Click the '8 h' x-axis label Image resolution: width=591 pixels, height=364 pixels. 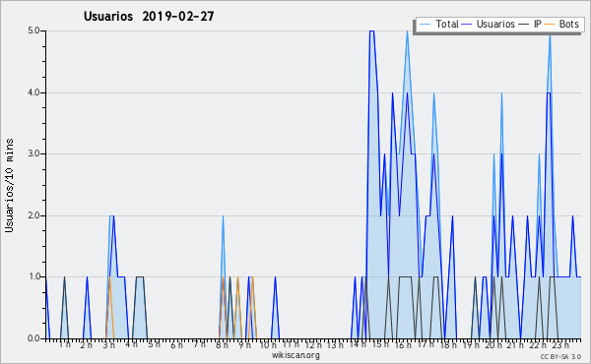(x=222, y=345)
